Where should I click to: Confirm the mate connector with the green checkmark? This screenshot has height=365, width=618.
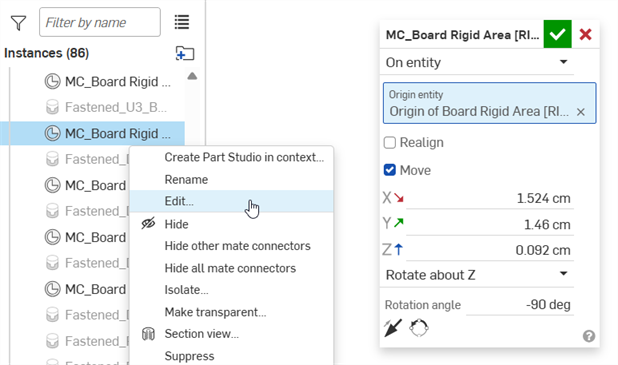click(x=557, y=34)
